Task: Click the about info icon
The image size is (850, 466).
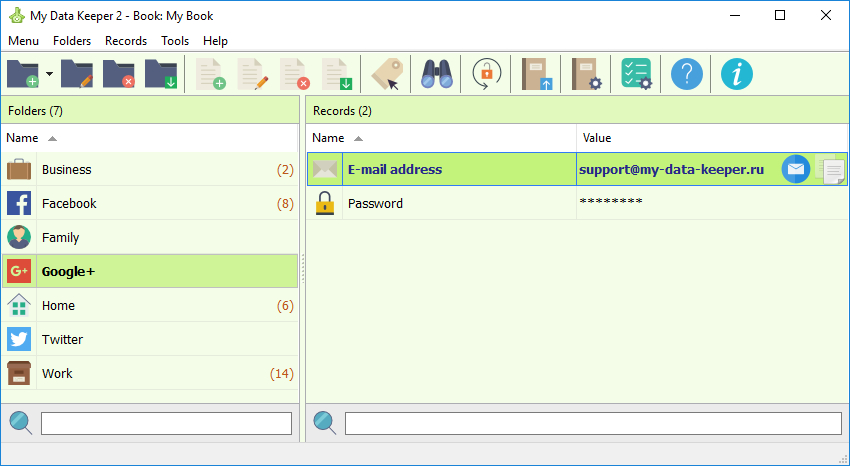Action: (x=737, y=74)
